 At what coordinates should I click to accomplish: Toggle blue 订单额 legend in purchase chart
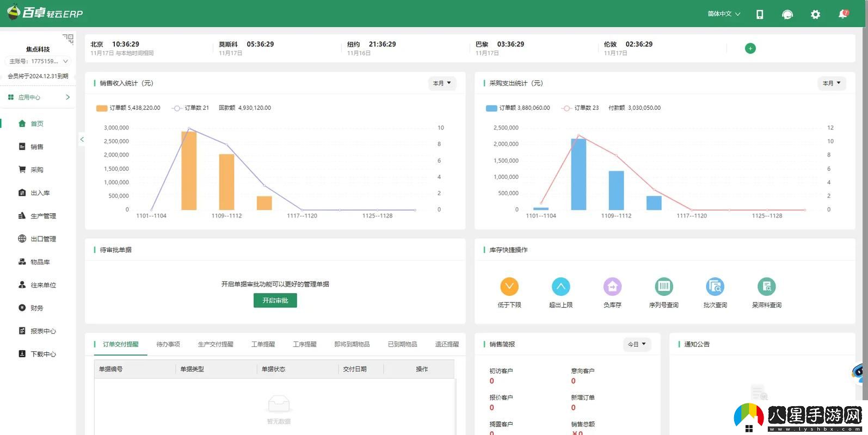tap(518, 108)
